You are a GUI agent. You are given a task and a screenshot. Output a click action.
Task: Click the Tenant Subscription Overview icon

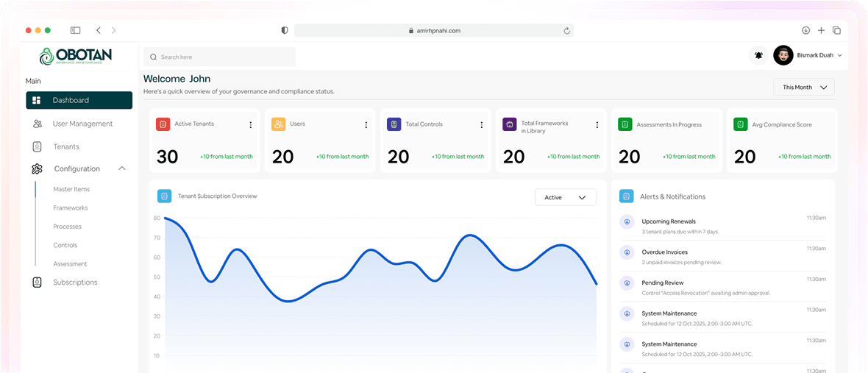click(x=165, y=196)
